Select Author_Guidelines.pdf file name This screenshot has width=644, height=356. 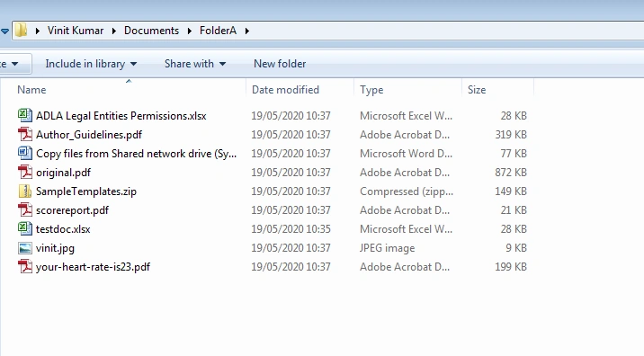point(89,135)
